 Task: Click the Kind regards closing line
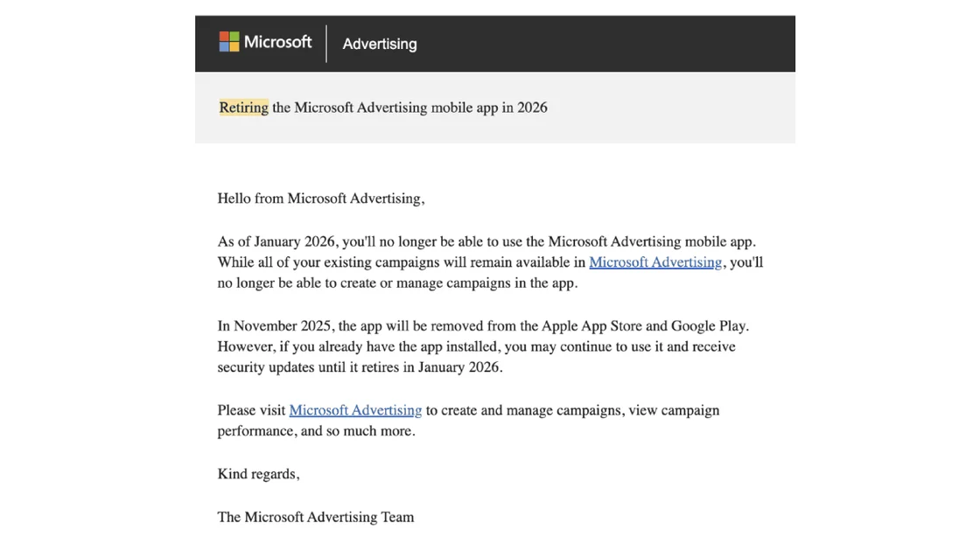[258, 473]
